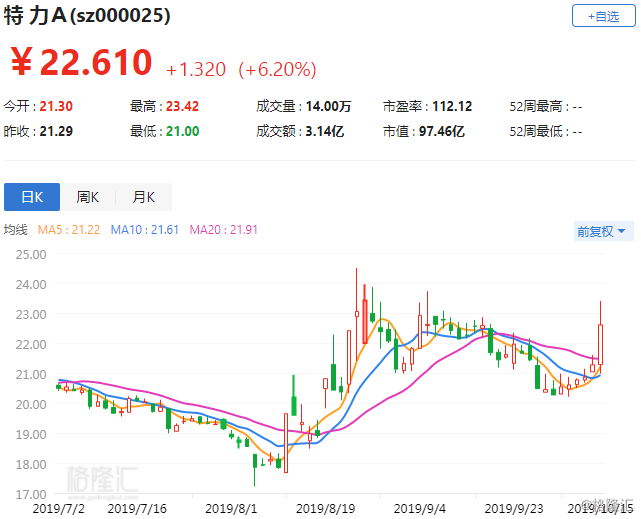Click the tall red candlestick near 18.00 low

[286, 443]
